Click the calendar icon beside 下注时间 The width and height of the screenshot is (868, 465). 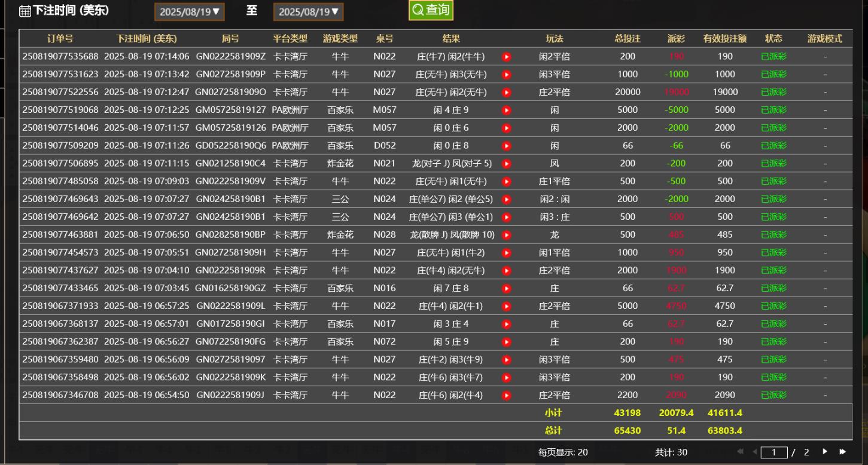(x=25, y=11)
